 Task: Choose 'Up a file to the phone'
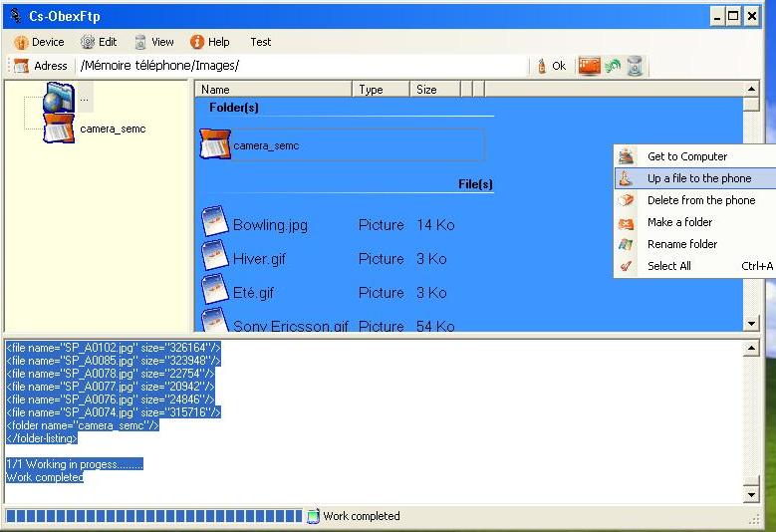pyautogui.click(x=698, y=178)
